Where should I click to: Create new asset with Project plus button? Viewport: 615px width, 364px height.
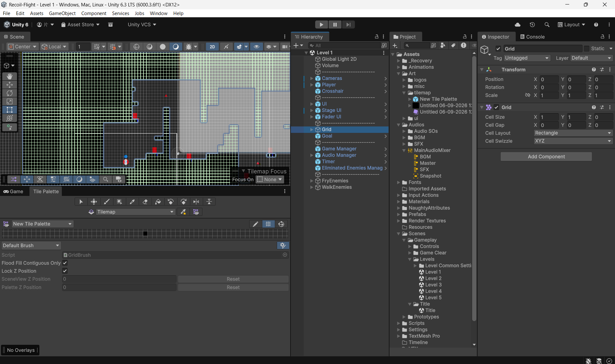(395, 45)
